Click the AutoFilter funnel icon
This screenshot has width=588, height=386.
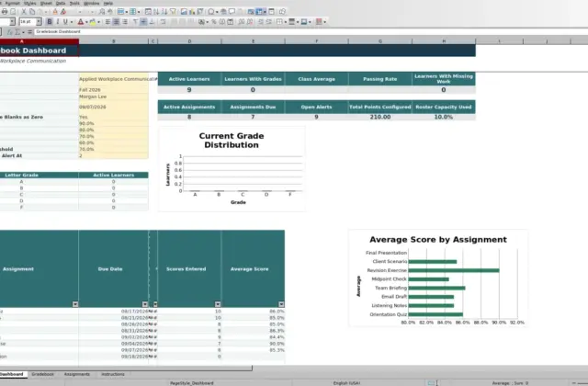173,12
